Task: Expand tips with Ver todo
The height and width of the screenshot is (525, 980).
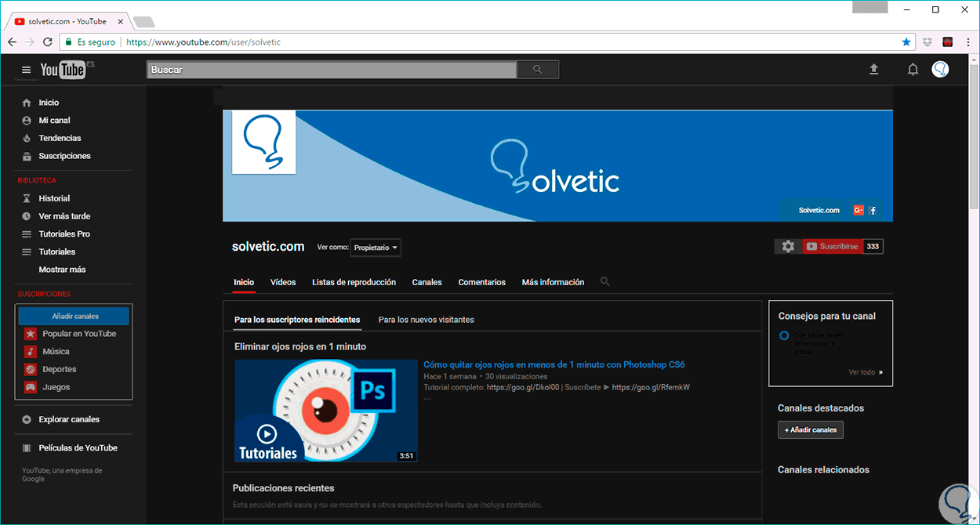Action: 866,372
